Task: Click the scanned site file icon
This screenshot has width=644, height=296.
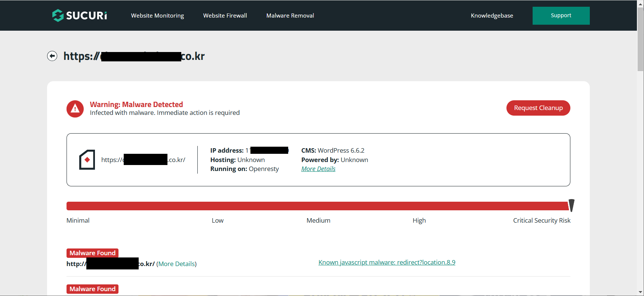Action: (x=87, y=160)
